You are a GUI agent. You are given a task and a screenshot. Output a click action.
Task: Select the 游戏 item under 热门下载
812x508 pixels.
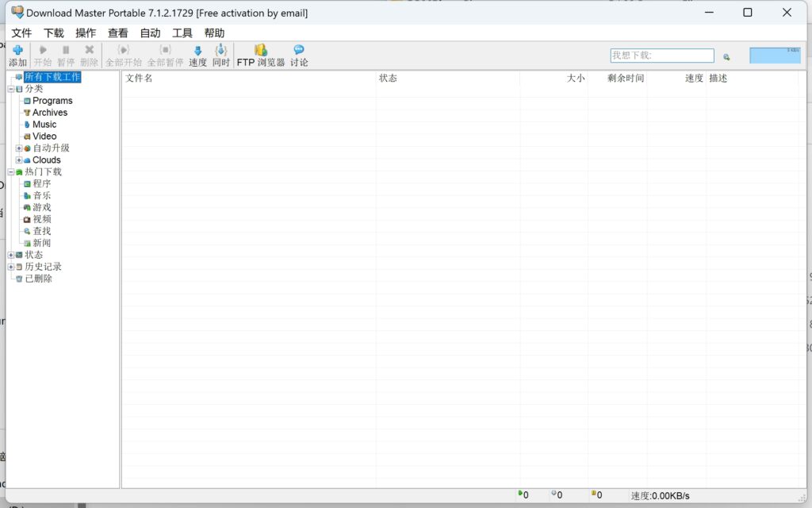(x=41, y=207)
